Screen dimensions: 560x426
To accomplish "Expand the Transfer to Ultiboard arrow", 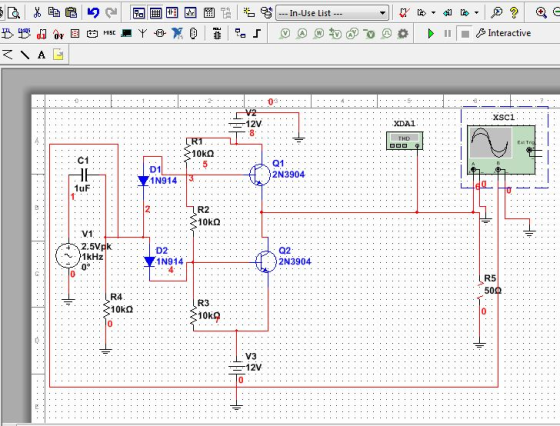I will click(433, 13).
